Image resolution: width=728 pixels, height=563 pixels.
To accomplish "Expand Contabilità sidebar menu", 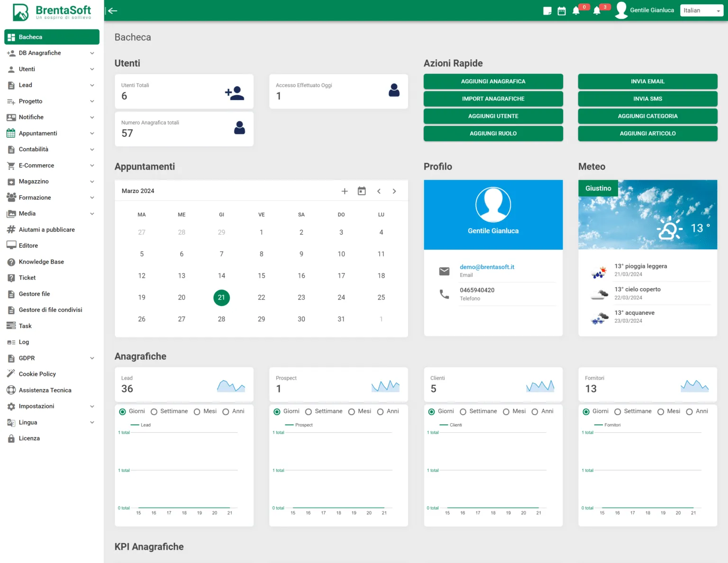I will [52, 149].
